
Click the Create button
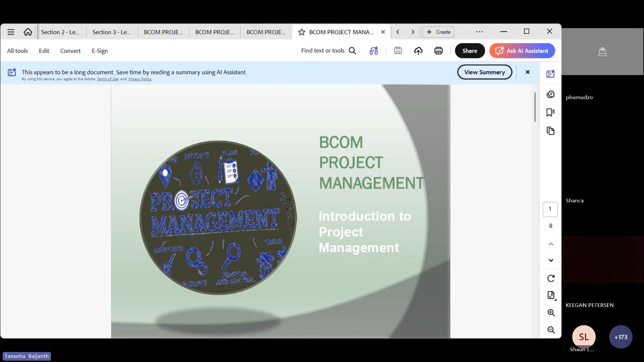(x=438, y=32)
